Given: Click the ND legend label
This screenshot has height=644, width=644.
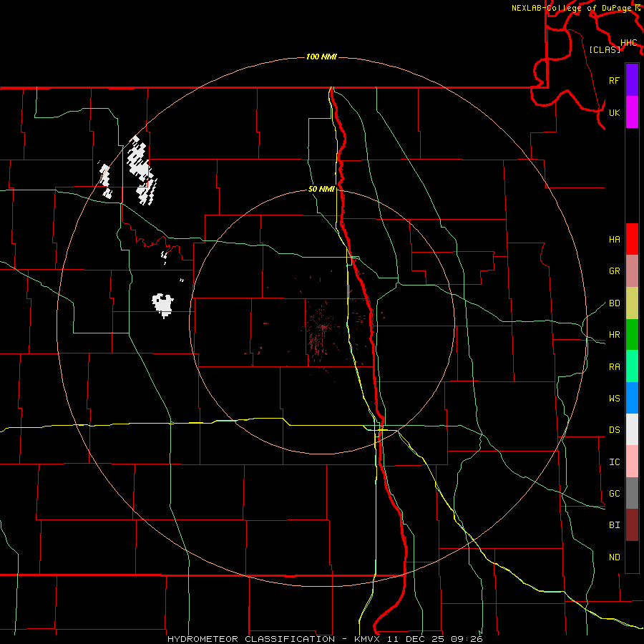Looking at the screenshot, I should (614, 557).
